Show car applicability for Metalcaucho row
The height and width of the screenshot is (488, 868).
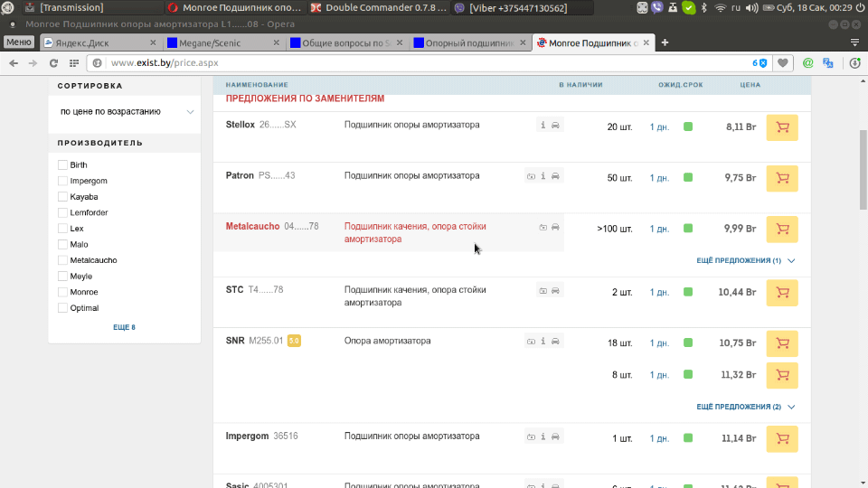click(x=555, y=227)
